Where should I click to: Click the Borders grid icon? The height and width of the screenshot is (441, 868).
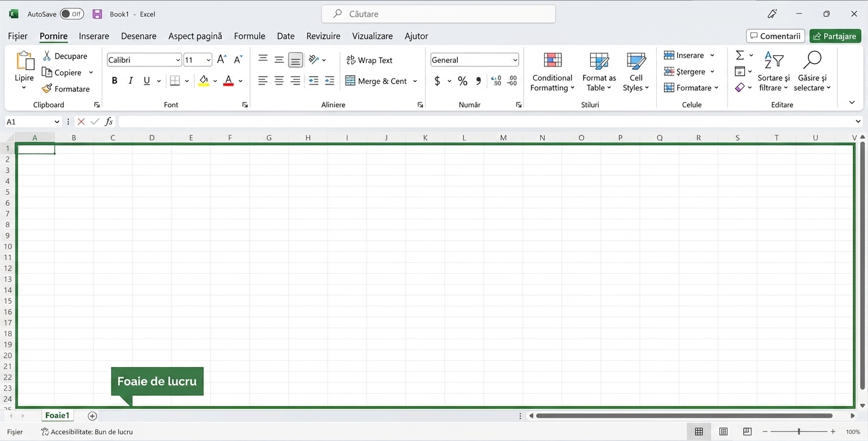[175, 81]
